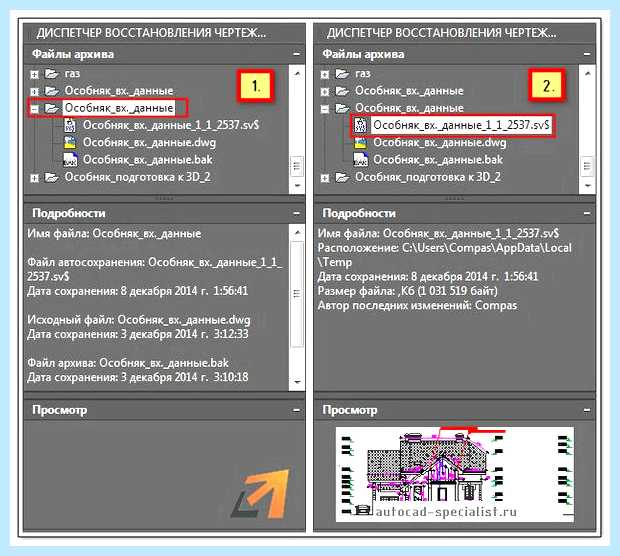
Task: Click the right file tree scrollbar thumb
Action: tap(587, 166)
